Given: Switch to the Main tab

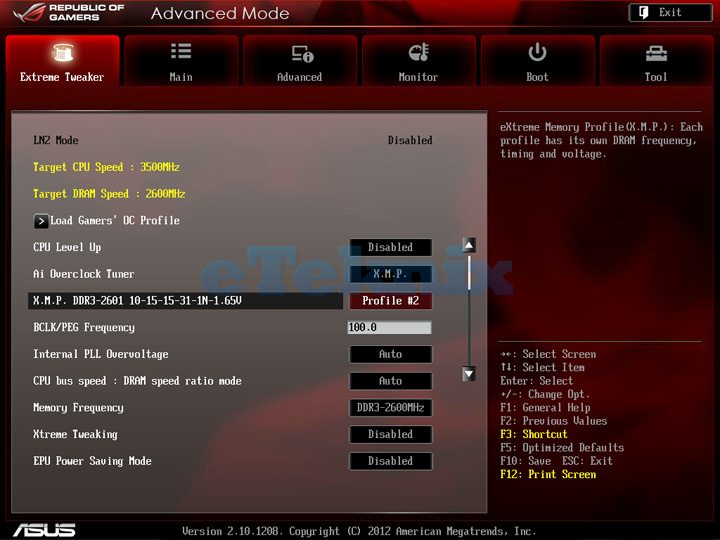Looking at the screenshot, I should pyautogui.click(x=181, y=60).
